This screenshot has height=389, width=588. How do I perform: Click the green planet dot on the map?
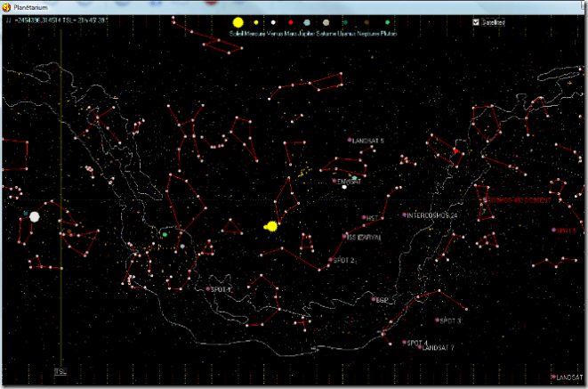165,234
